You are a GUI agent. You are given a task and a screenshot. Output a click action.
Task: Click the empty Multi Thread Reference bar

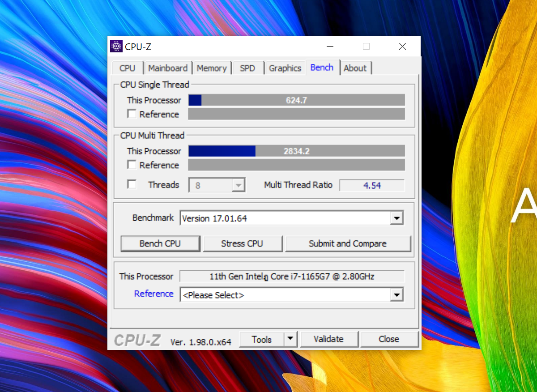point(297,165)
